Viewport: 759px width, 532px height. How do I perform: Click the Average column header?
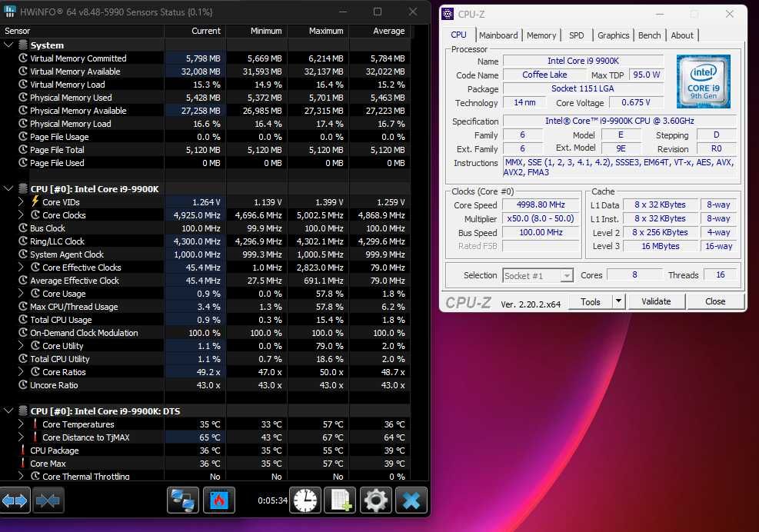pyautogui.click(x=380, y=31)
